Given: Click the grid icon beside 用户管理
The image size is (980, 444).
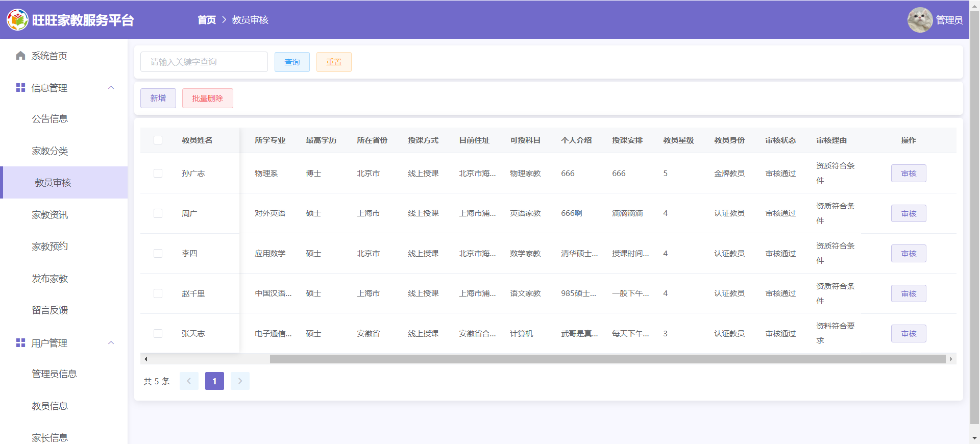Looking at the screenshot, I should tap(20, 343).
